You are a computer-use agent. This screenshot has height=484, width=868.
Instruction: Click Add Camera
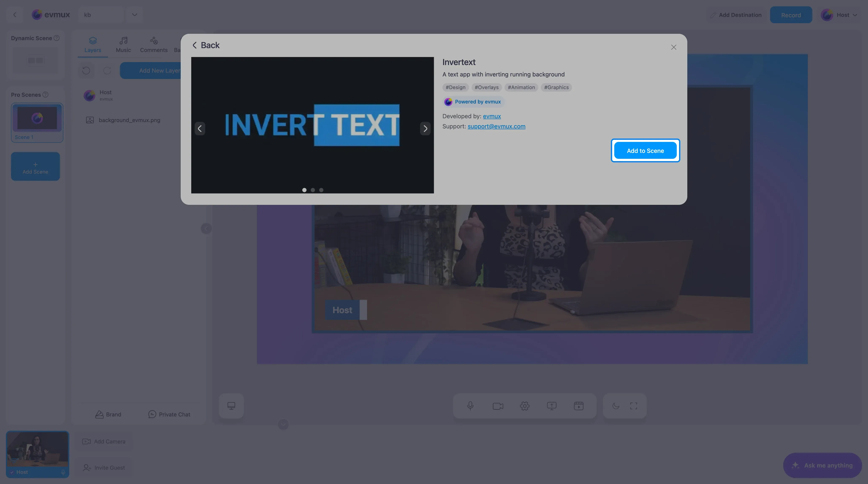tap(104, 442)
